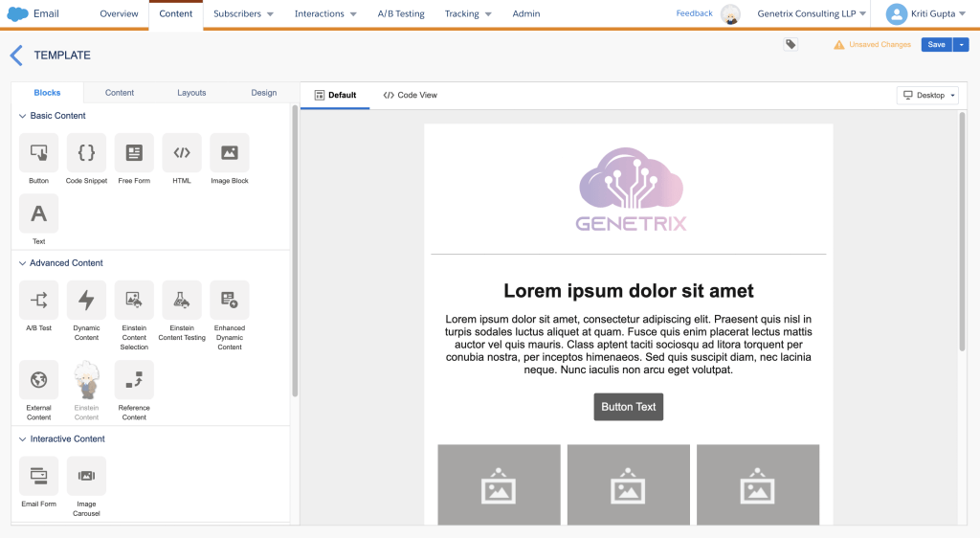Select the A/B Test block
980x538 pixels.
pyautogui.click(x=38, y=300)
